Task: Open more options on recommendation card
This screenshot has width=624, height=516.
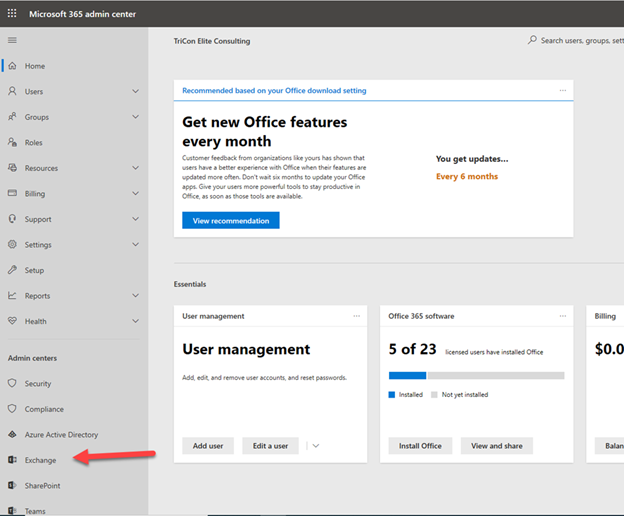Action: click(x=563, y=90)
